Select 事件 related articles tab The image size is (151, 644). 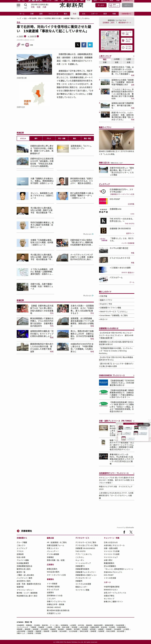pos(36,138)
